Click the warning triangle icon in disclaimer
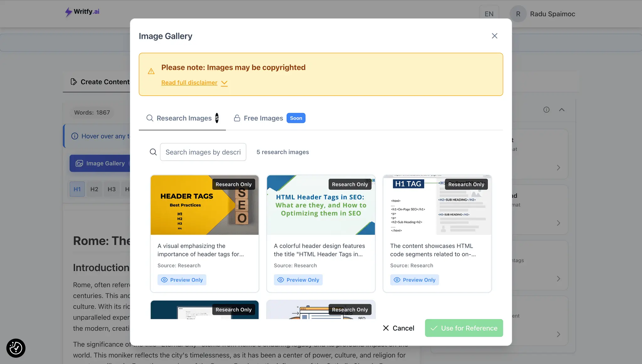This screenshot has width=642, height=364. pyautogui.click(x=151, y=71)
